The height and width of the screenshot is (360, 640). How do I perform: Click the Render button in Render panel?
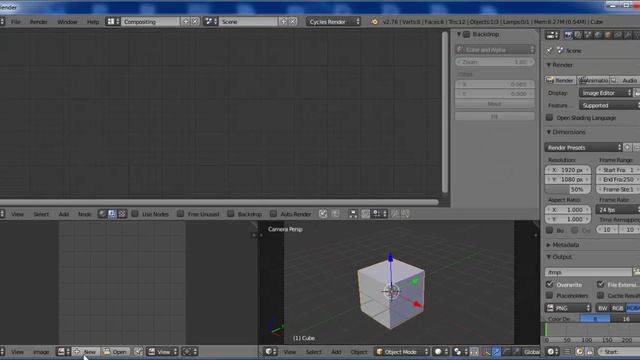coord(560,80)
